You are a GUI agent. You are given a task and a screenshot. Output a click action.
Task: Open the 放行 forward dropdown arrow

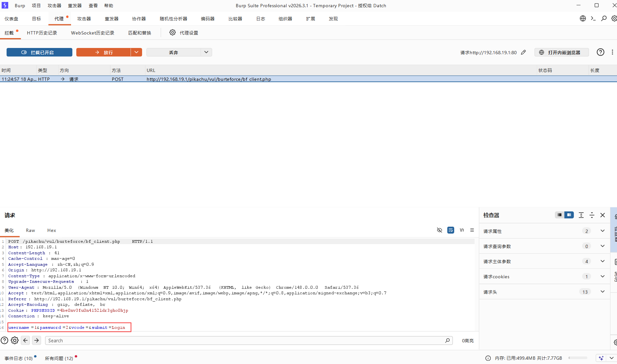point(136,52)
